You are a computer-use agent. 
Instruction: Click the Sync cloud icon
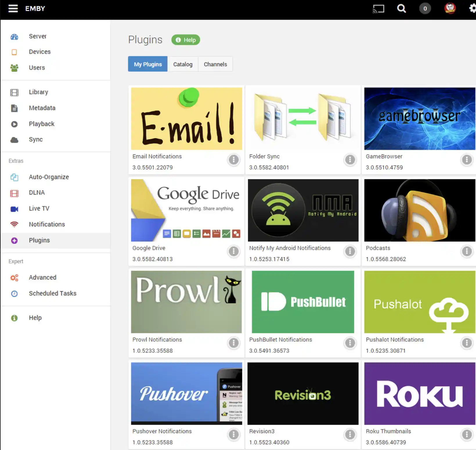[x=14, y=140]
